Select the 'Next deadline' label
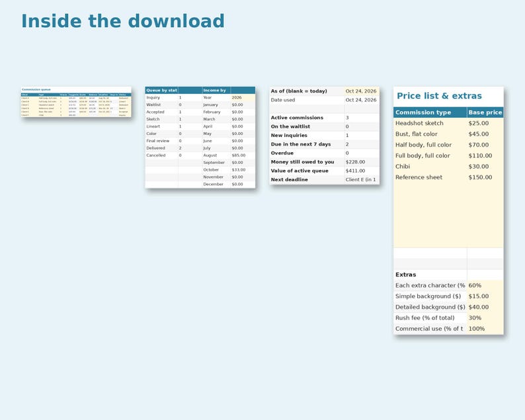This screenshot has width=525, height=420. (x=290, y=179)
